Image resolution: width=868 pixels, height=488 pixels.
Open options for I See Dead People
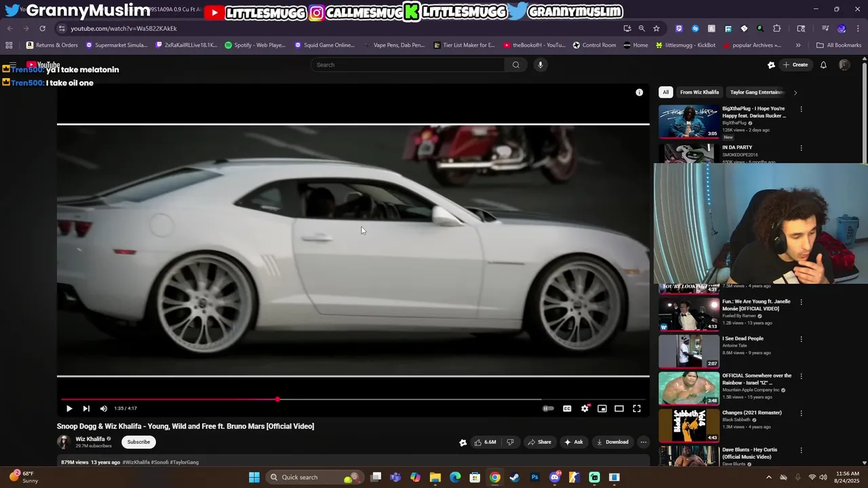pos(801,339)
